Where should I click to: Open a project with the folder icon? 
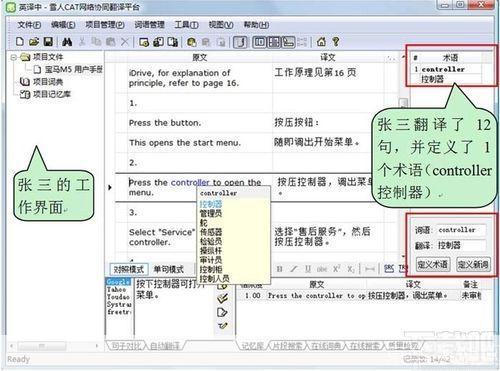pos(34,42)
